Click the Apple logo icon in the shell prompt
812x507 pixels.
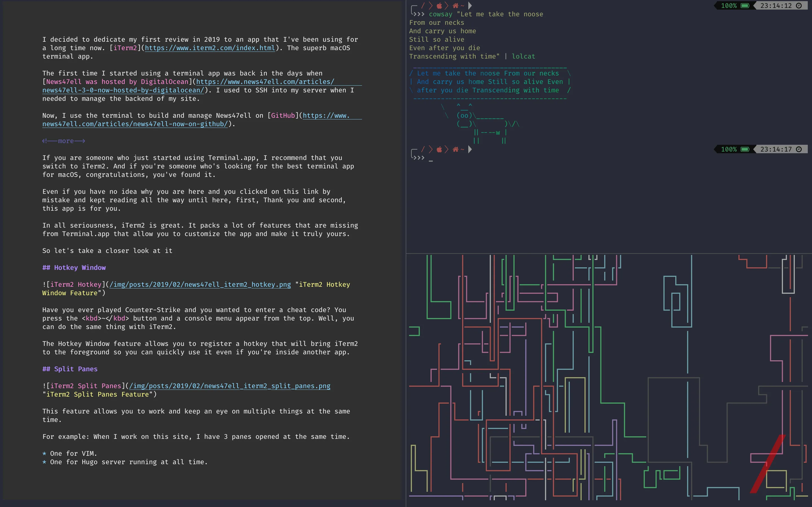point(439,5)
